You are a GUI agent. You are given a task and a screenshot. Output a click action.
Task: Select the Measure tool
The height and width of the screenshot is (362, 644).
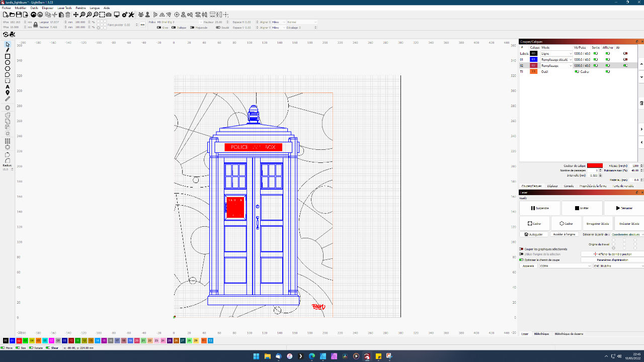click(8, 99)
